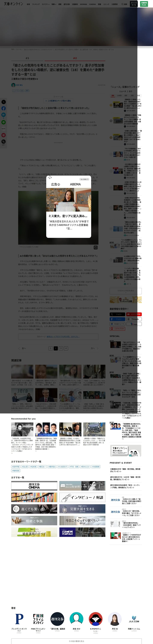The height and width of the screenshot is (644, 153).
Task: Open the 時事ドットコム JIJI.COM logo
Action: 134,619
